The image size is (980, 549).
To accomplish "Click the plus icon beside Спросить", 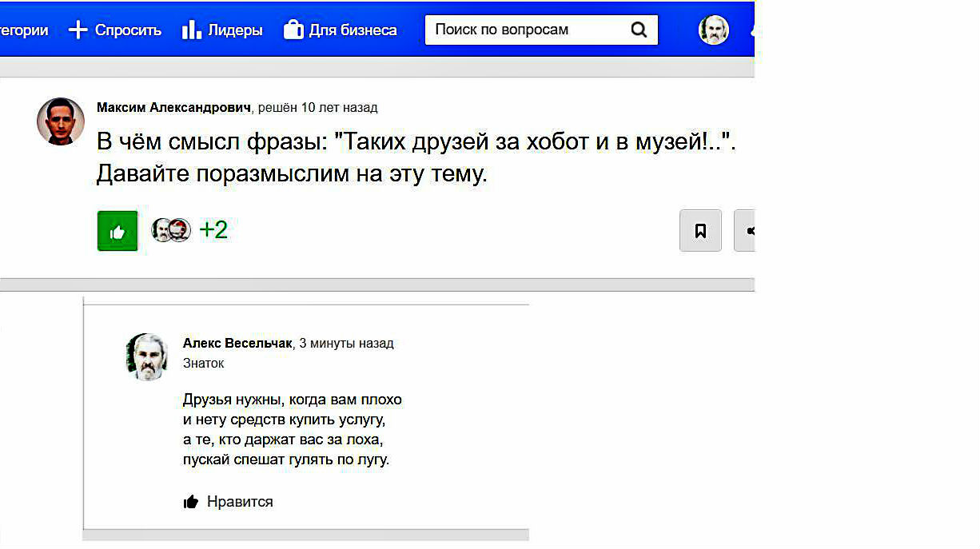I will coord(78,30).
